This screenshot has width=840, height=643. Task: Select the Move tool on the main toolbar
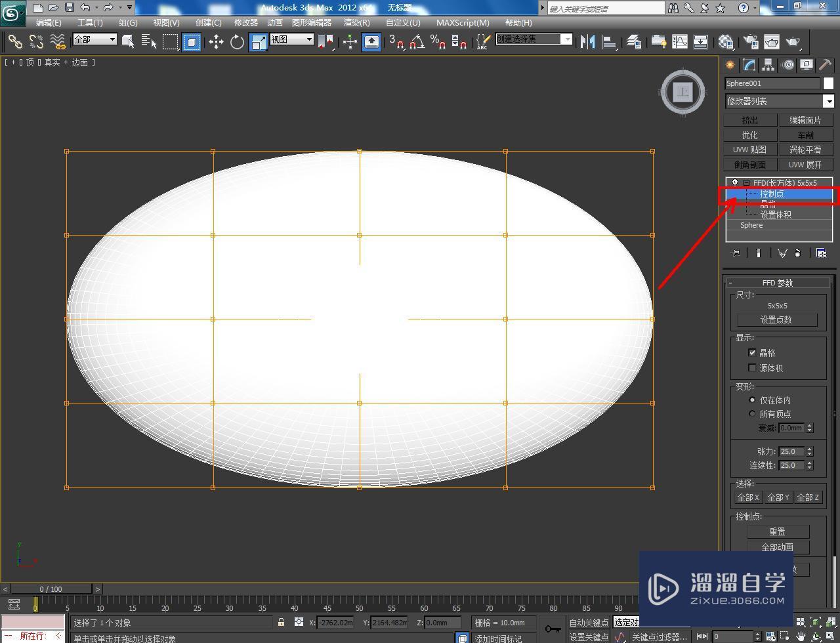tap(217, 41)
